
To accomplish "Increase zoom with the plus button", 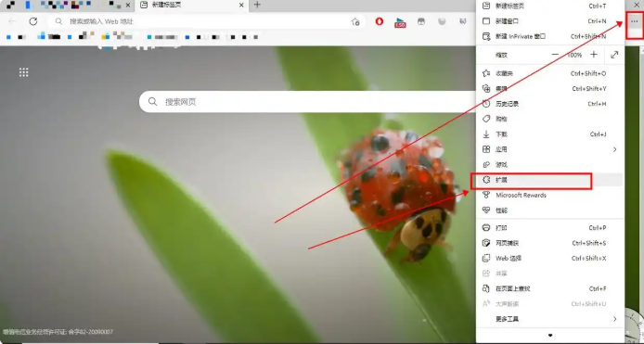I will pos(594,55).
